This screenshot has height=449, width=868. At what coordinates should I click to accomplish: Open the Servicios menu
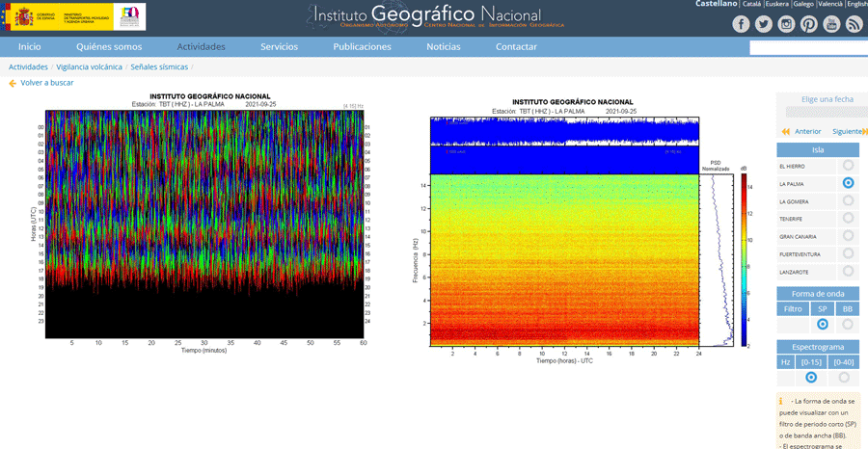[279, 47]
